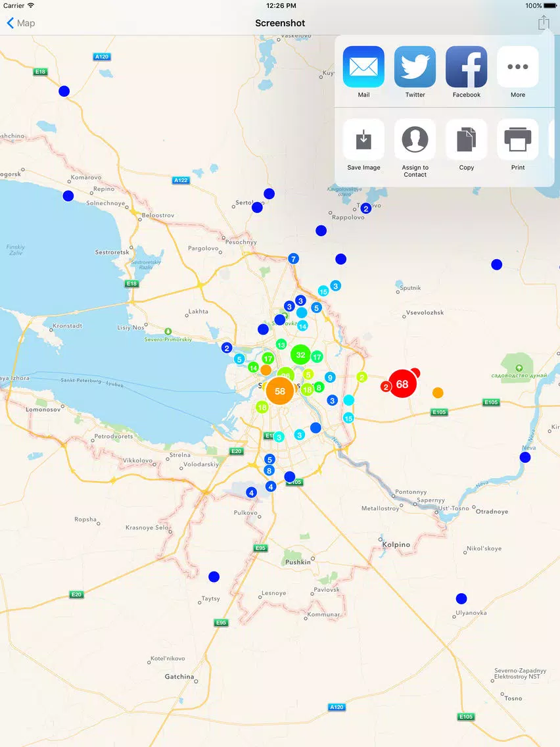This screenshot has width=560, height=747.
Task: Tap the Gatchina label
Action: click(x=179, y=677)
